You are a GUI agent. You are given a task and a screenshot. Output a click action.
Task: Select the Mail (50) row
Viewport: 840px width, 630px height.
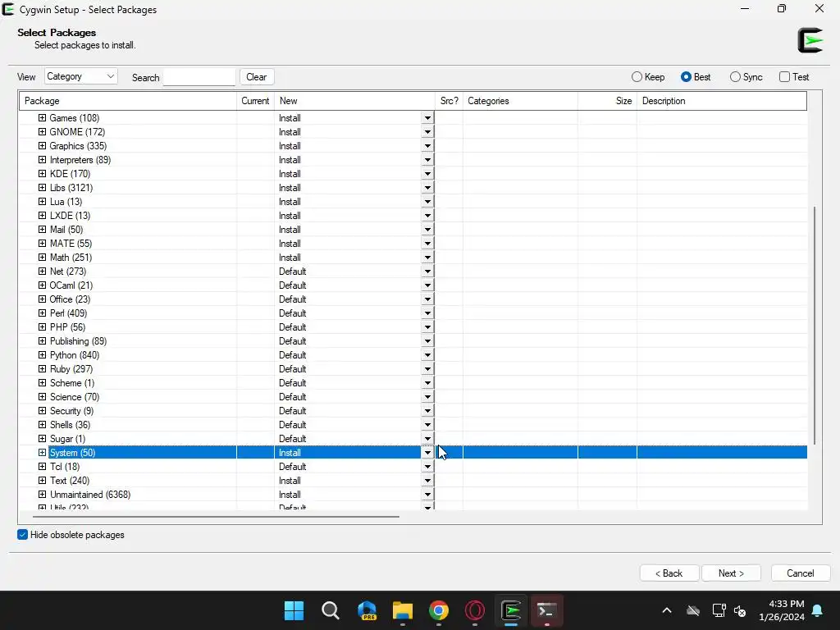(413, 230)
